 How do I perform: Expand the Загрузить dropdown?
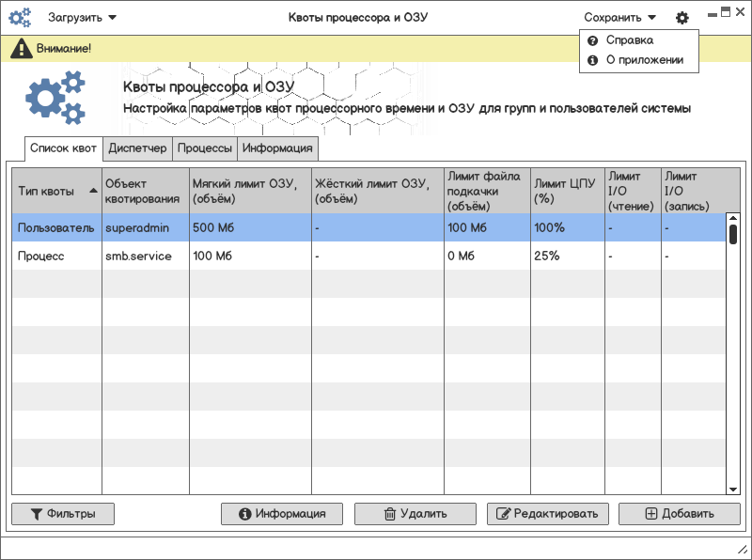coord(83,18)
